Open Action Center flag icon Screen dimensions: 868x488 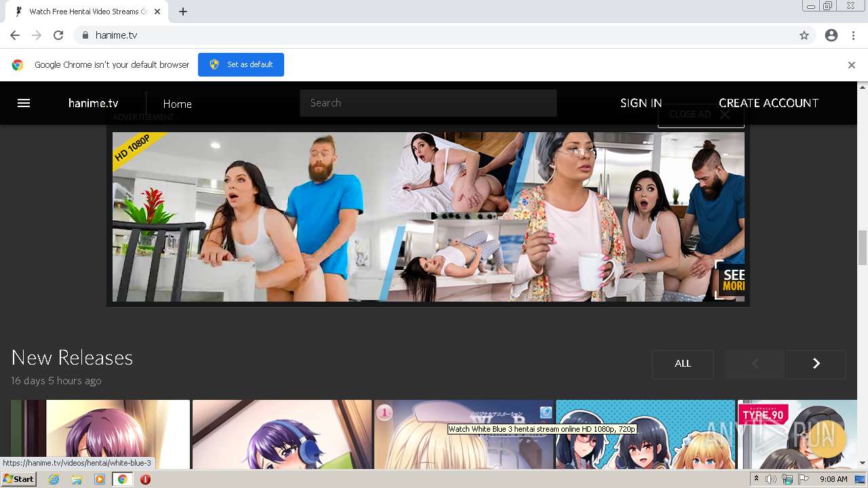tap(804, 479)
